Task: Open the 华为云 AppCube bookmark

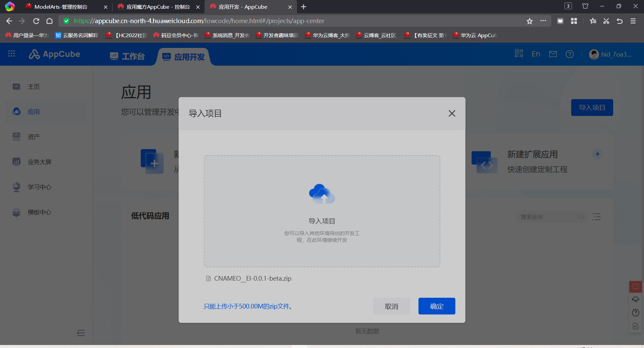Action: point(475,35)
